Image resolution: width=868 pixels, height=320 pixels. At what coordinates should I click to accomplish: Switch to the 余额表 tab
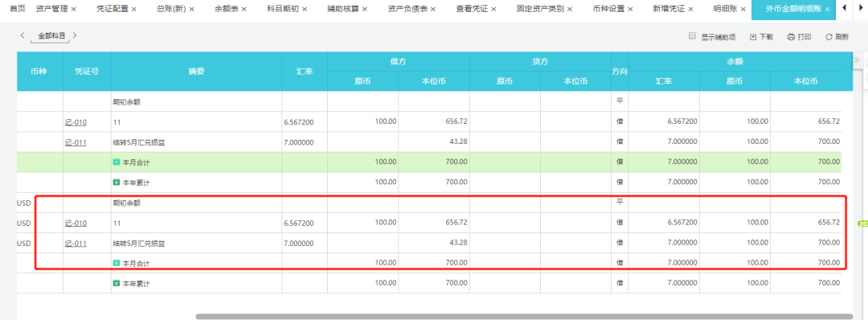227,10
